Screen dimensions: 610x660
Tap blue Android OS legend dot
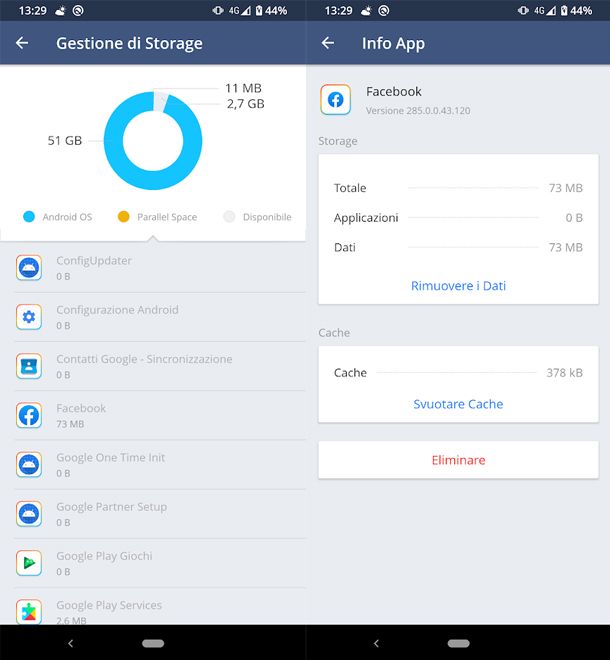coord(29,216)
